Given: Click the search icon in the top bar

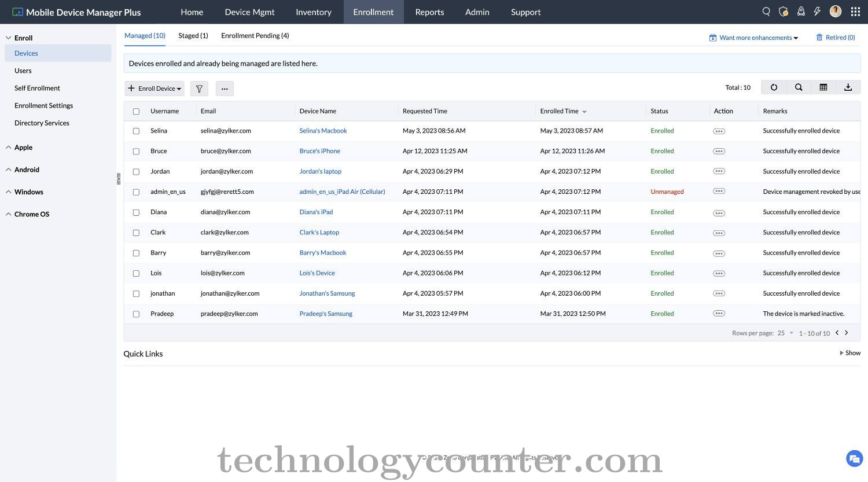Looking at the screenshot, I should point(766,12).
